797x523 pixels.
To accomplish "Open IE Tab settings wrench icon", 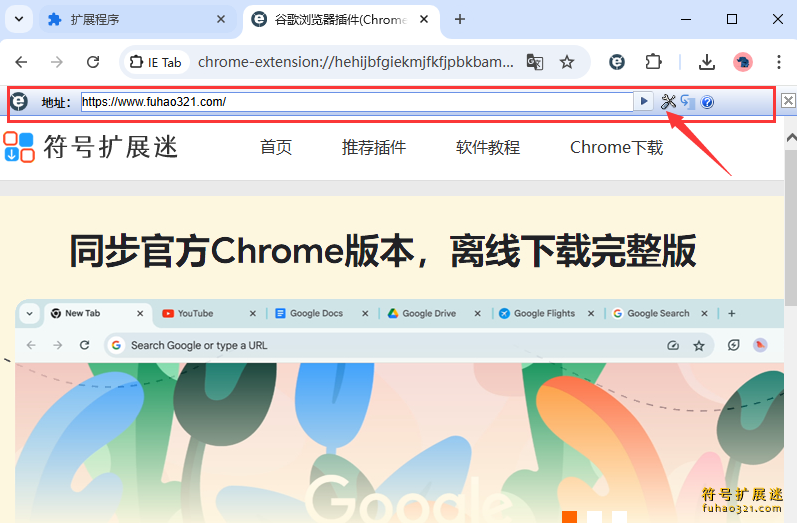I will coord(668,102).
